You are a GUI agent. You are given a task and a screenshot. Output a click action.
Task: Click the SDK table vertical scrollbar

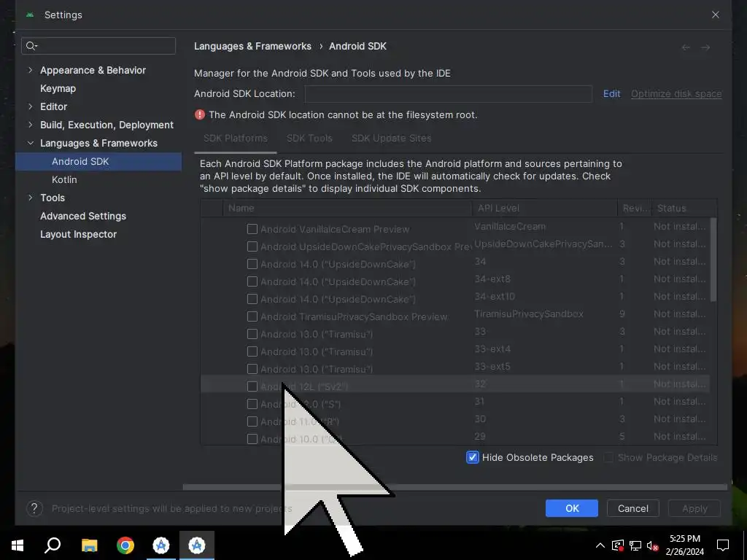(x=713, y=260)
